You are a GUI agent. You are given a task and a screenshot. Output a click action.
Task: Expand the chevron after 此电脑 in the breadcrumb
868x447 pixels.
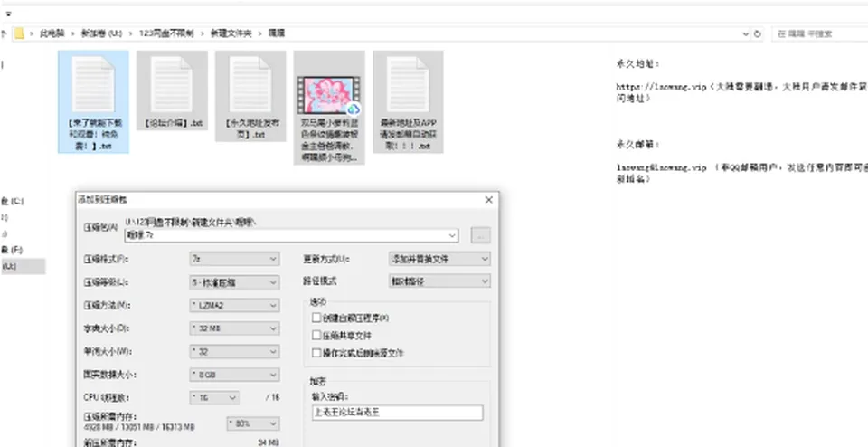point(73,33)
